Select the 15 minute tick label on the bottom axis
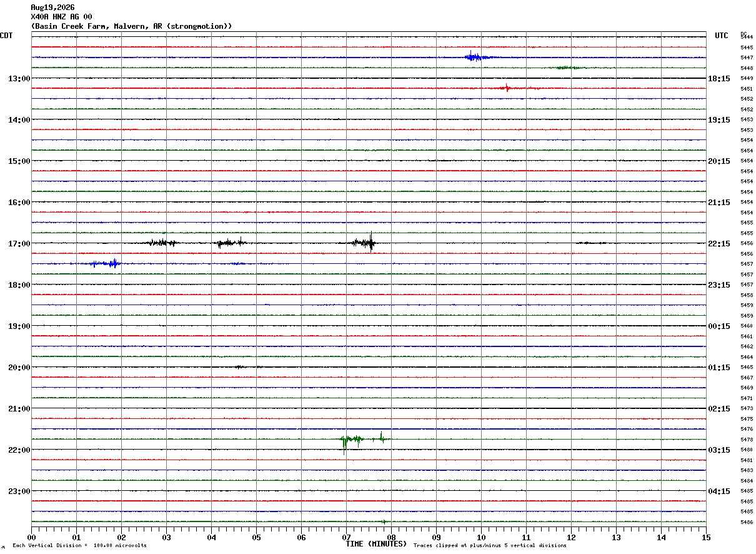Screen dimensions: 756x554 click(x=706, y=537)
